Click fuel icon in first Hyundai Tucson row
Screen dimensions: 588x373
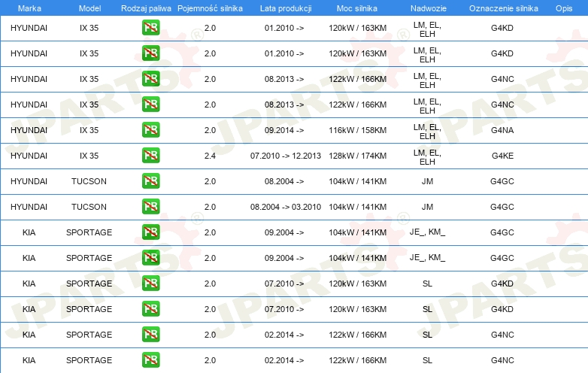[151, 181]
